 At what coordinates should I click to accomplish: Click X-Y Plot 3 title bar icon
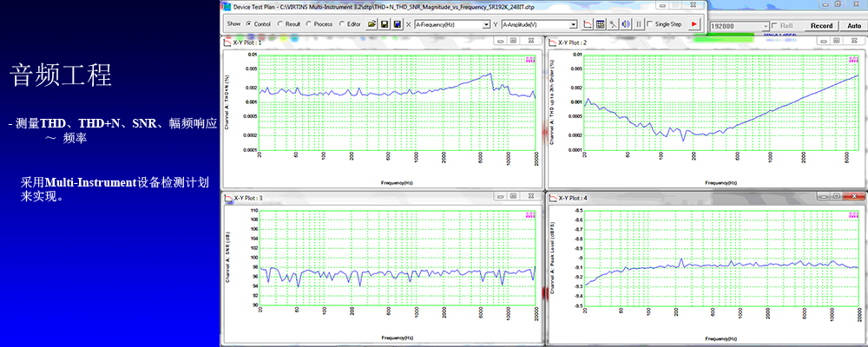point(227,198)
